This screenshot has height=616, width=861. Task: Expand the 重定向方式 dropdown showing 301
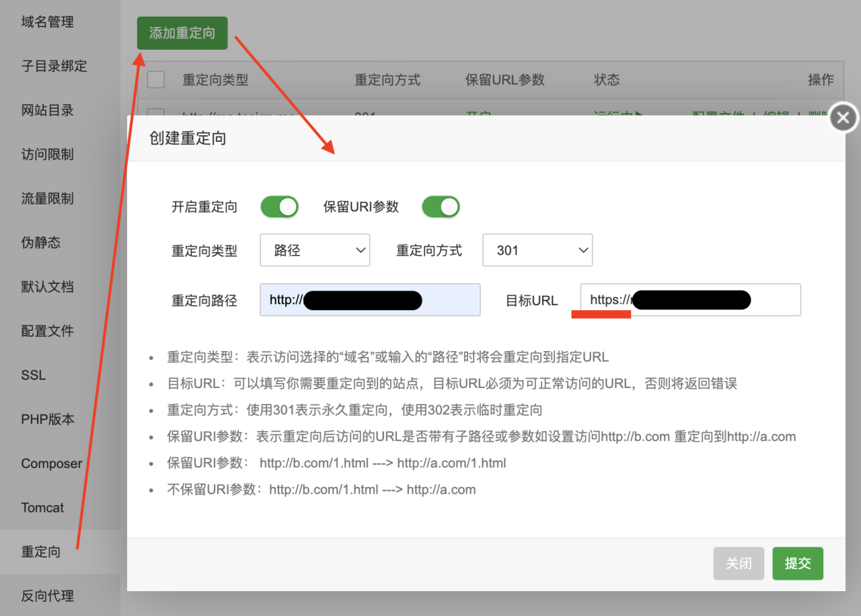tap(537, 249)
